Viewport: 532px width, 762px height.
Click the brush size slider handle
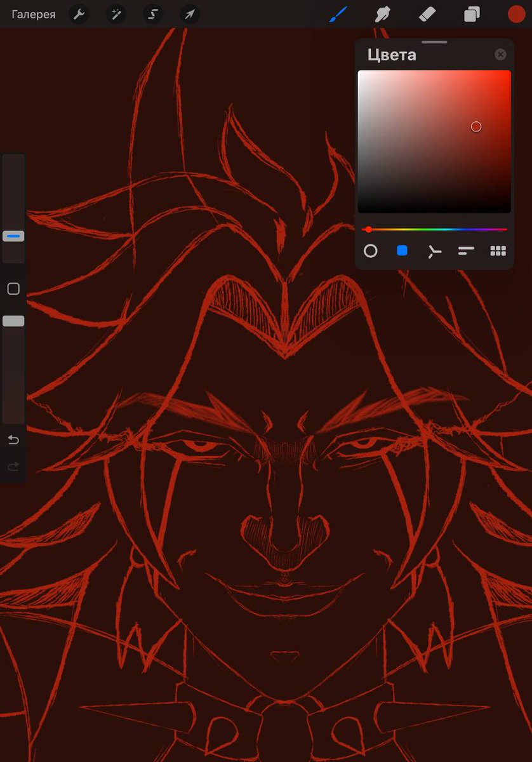pyautogui.click(x=13, y=236)
